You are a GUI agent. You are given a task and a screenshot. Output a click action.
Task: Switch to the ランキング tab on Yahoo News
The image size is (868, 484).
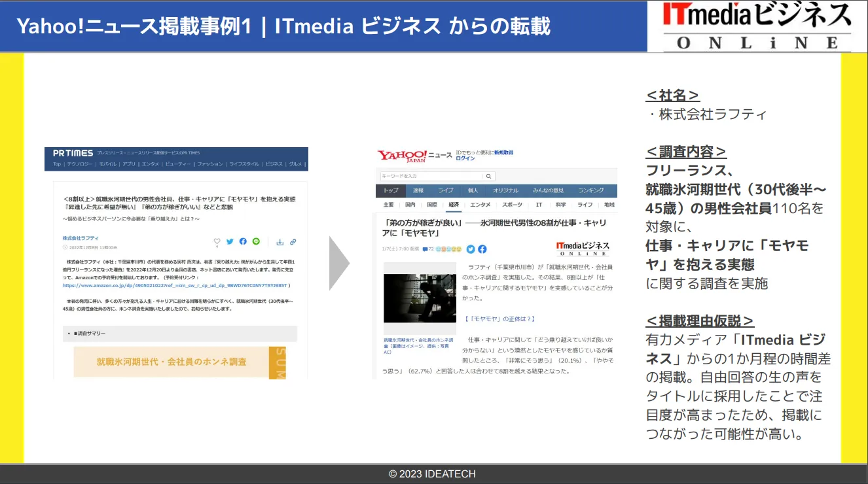[x=591, y=190]
